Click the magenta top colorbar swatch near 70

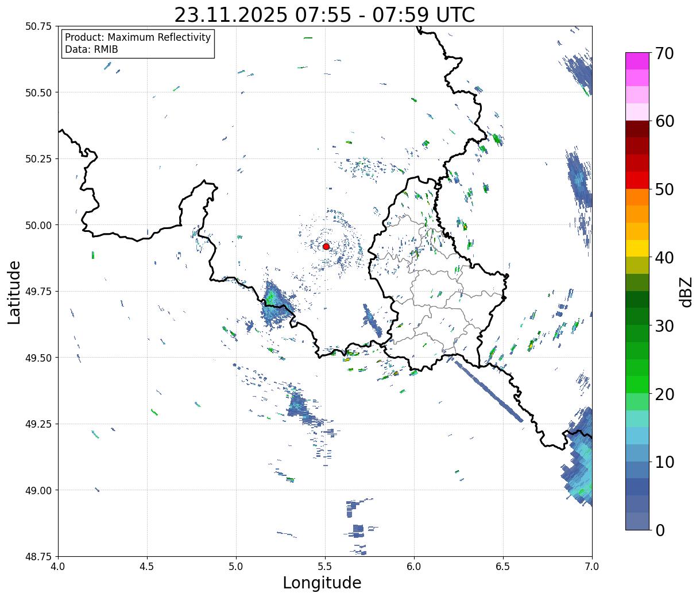point(637,61)
